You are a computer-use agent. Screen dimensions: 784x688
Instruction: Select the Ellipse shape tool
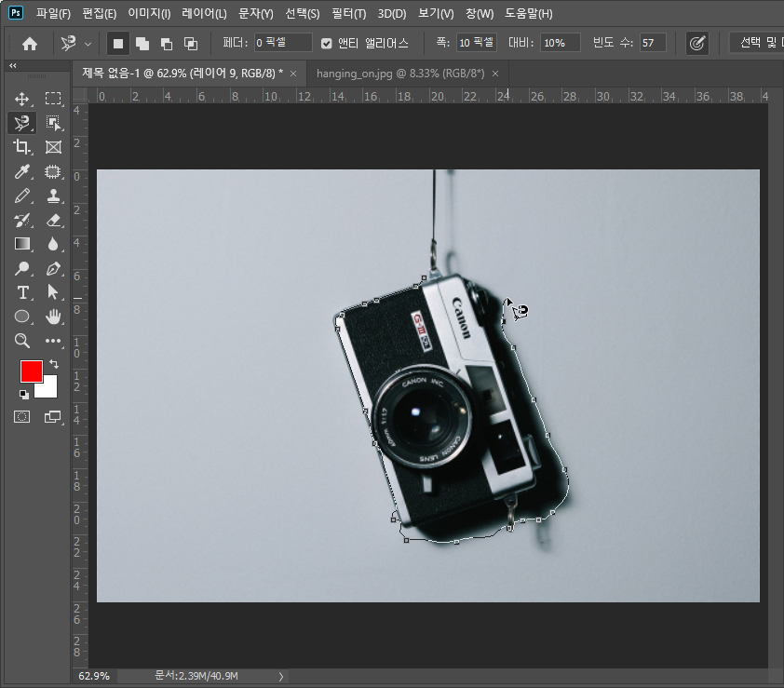[x=21, y=317]
